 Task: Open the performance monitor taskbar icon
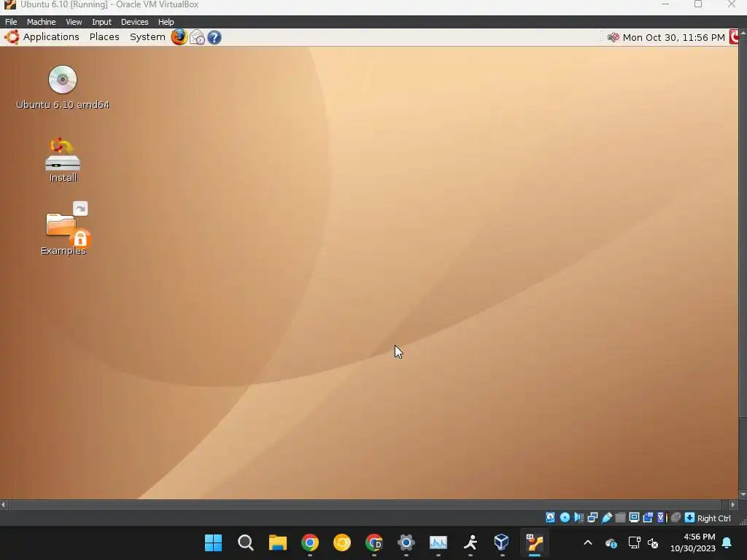(x=438, y=542)
